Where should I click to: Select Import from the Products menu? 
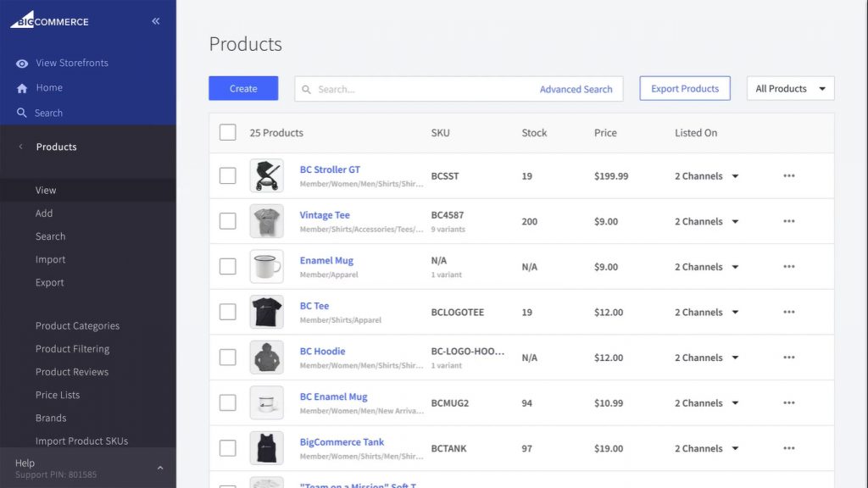pyautogui.click(x=50, y=259)
